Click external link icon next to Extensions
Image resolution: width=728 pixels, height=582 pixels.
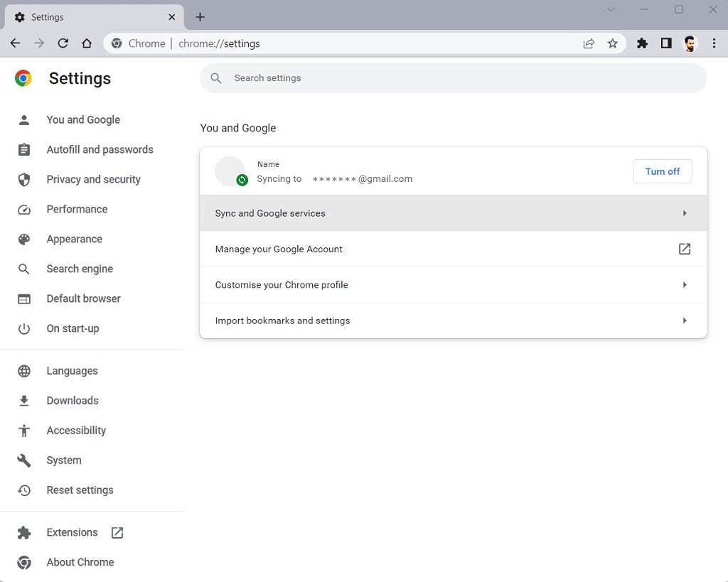click(x=117, y=533)
